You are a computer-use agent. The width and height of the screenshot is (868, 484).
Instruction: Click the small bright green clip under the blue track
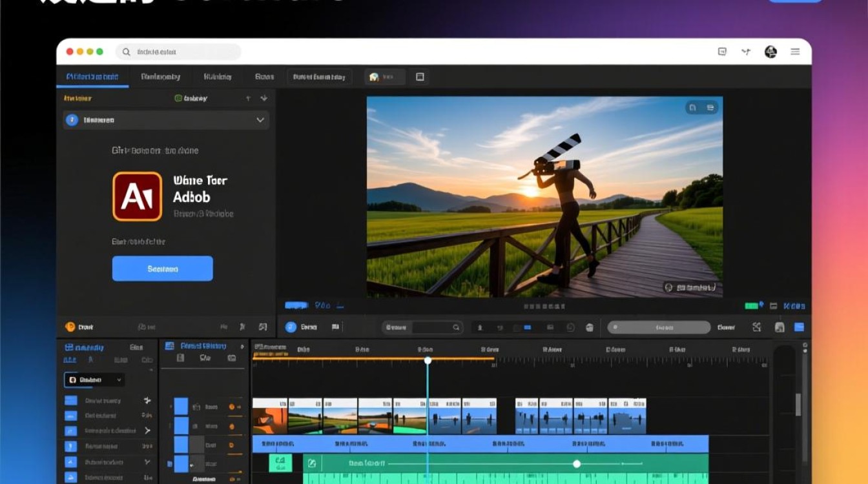(x=280, y=463)
